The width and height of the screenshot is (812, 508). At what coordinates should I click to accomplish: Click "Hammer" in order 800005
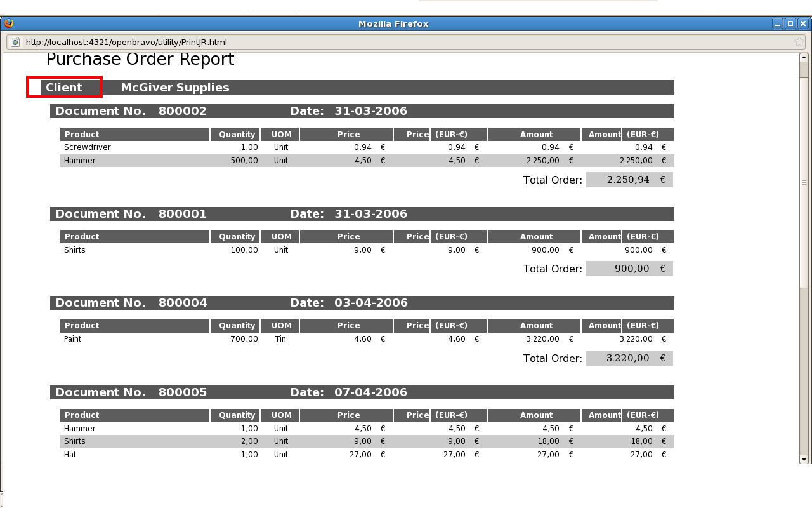coord(80,429)
